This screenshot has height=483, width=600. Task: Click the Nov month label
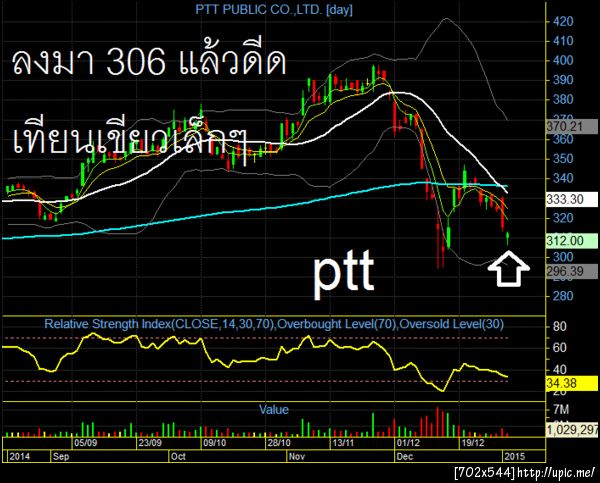point(297,456)
